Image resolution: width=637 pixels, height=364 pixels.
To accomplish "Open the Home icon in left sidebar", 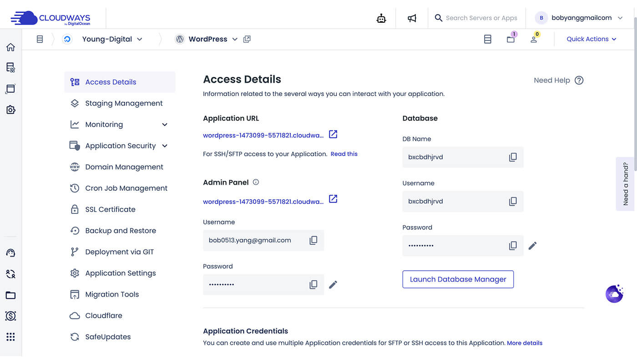I will [10, 47].
